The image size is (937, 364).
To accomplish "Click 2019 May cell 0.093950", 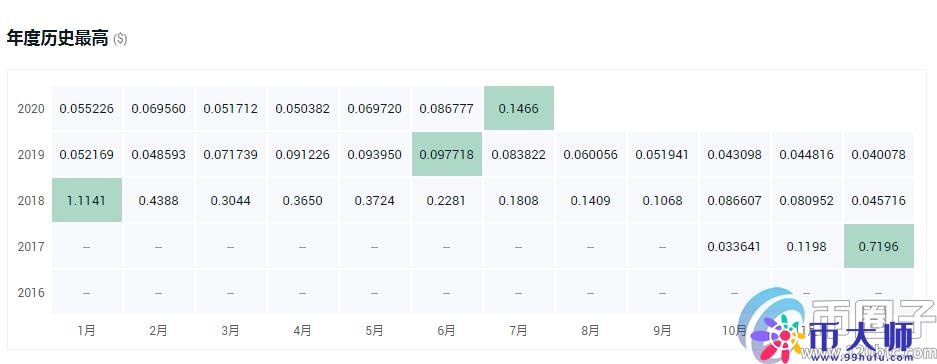I will (375, 155).
